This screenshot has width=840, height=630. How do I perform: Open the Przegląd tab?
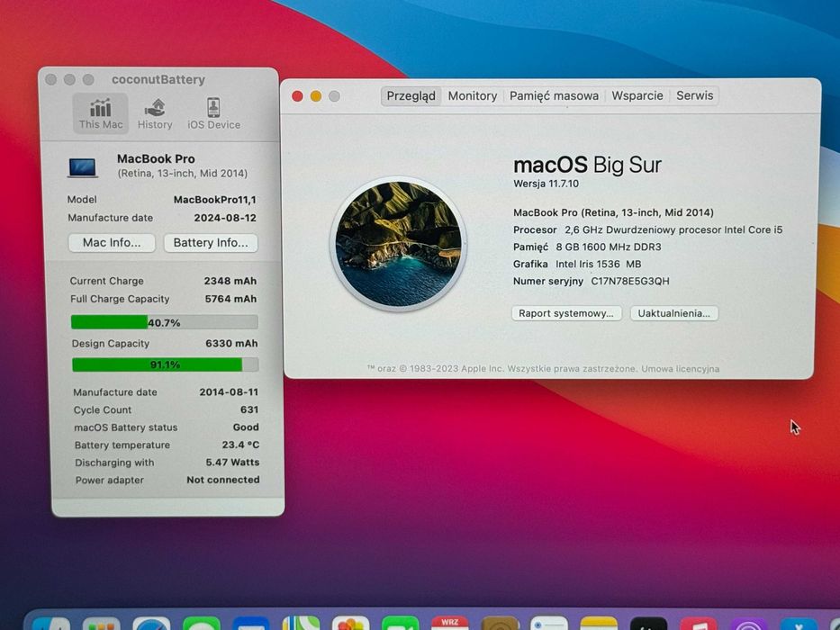(x=411, y=96)
